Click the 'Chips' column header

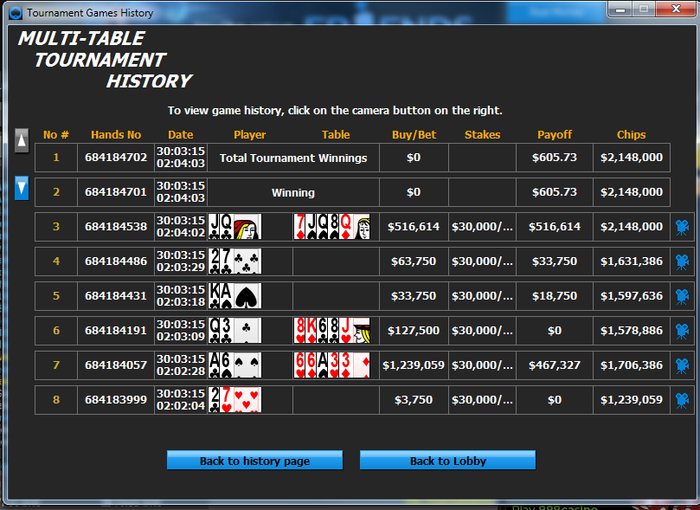(631, 135)
